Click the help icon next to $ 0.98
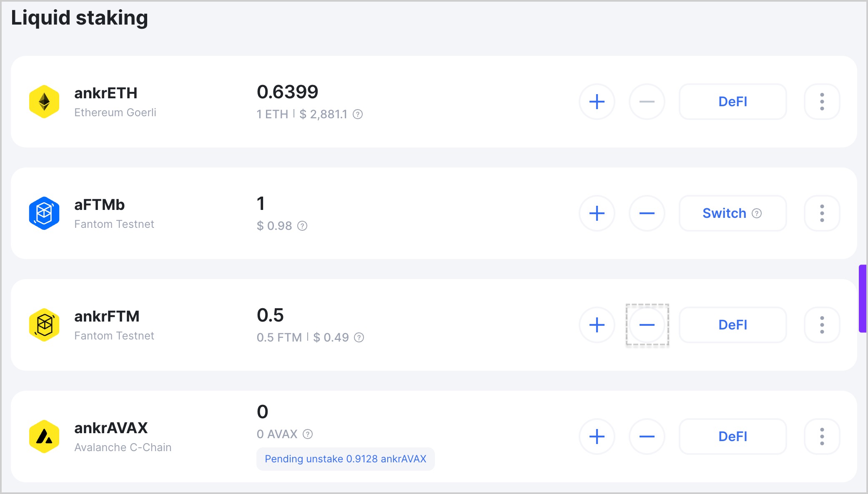This screenshot has height=494, width=868. coord(302,226)
